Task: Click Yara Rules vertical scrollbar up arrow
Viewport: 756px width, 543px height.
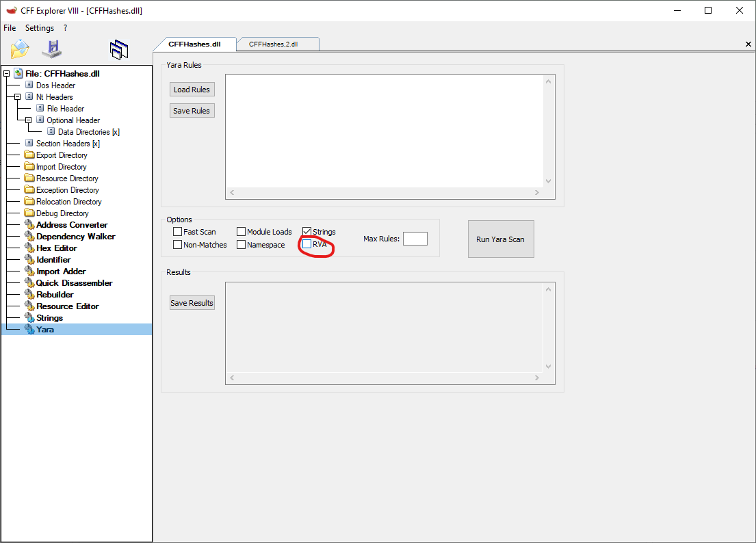Action: 548,81
